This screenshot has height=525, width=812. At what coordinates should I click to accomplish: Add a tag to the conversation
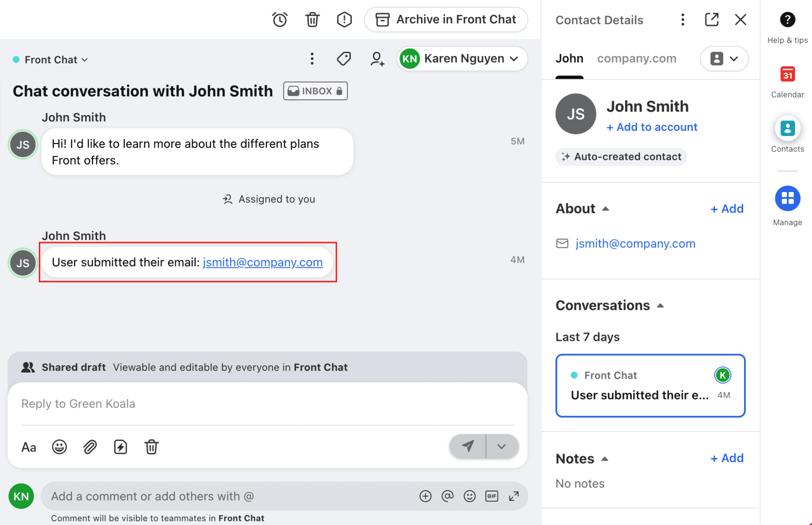point(344,59)
